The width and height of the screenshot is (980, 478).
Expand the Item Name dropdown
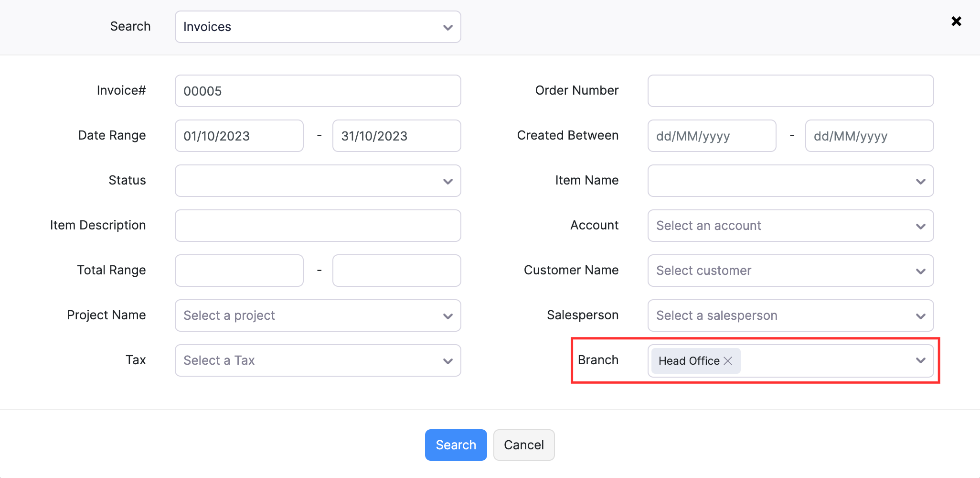790,181
